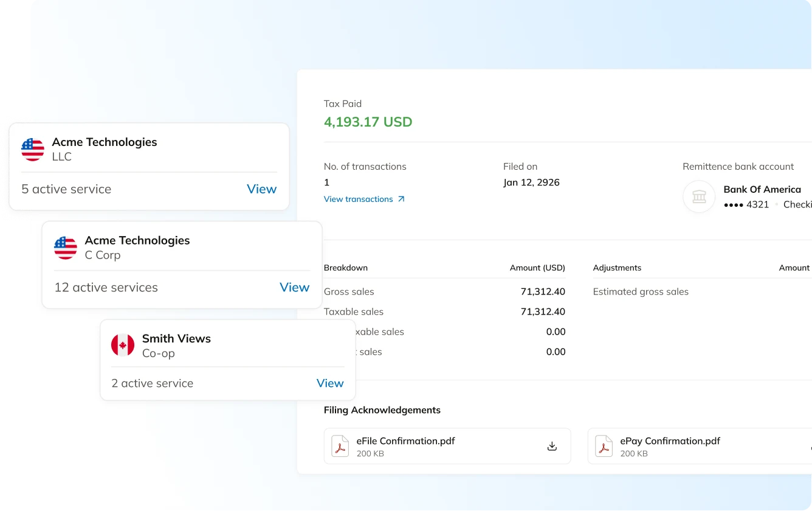
Task: Click the arrow icon next to View transactions
Action: (401, 199)
